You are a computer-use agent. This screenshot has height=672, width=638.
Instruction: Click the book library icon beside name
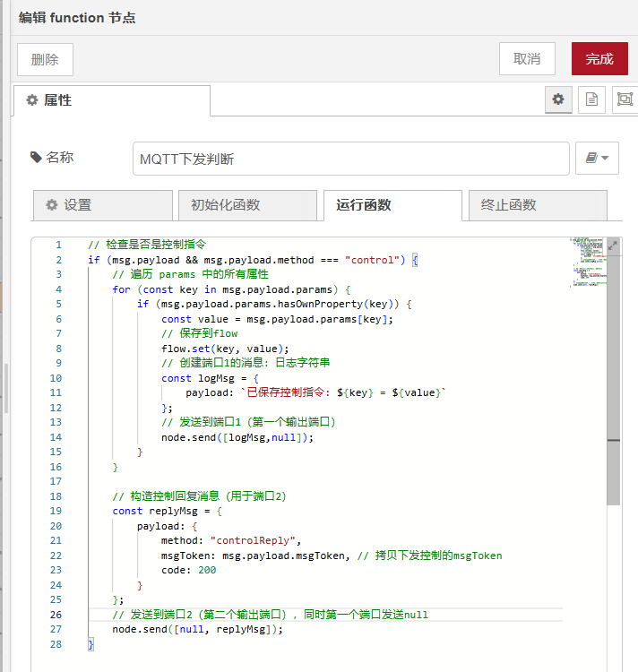click(591, 159)
